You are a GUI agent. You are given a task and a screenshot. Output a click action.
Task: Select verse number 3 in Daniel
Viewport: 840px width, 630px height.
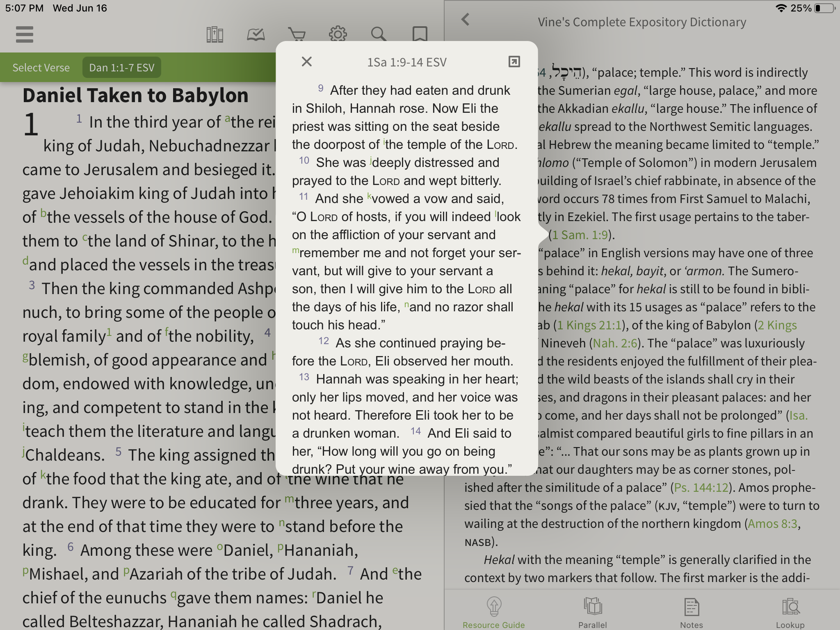point(32,285)
